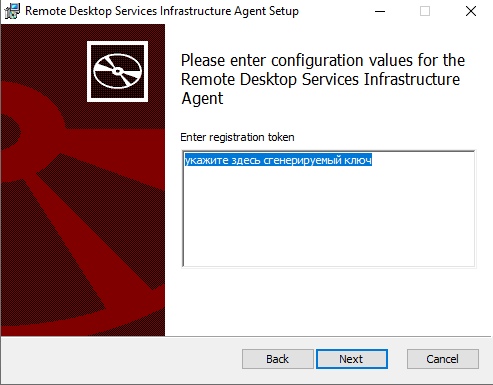The height and width of the screenshot is (385, 493).
Task: Focus the registration token text field
Action: [x=329, y=209]
